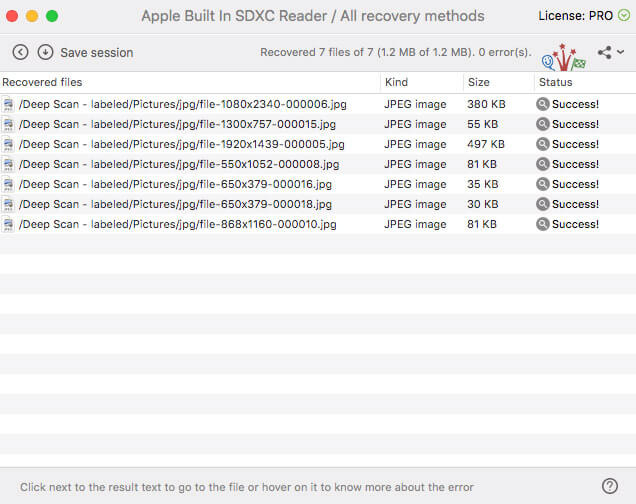
Task: Click the file icon of file-868x1160-000010.jpg
Action: click(8, 224)
